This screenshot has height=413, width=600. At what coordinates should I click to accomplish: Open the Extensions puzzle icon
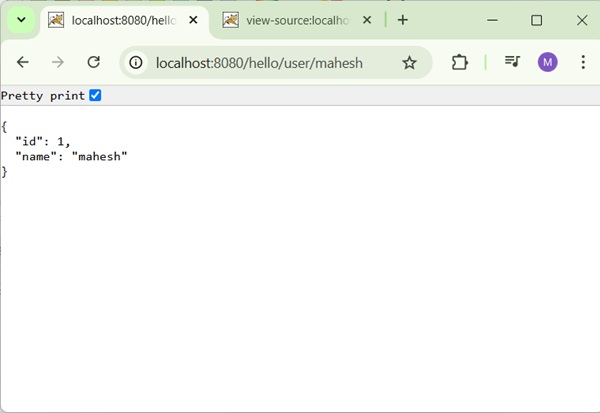(x=459, y=62)
